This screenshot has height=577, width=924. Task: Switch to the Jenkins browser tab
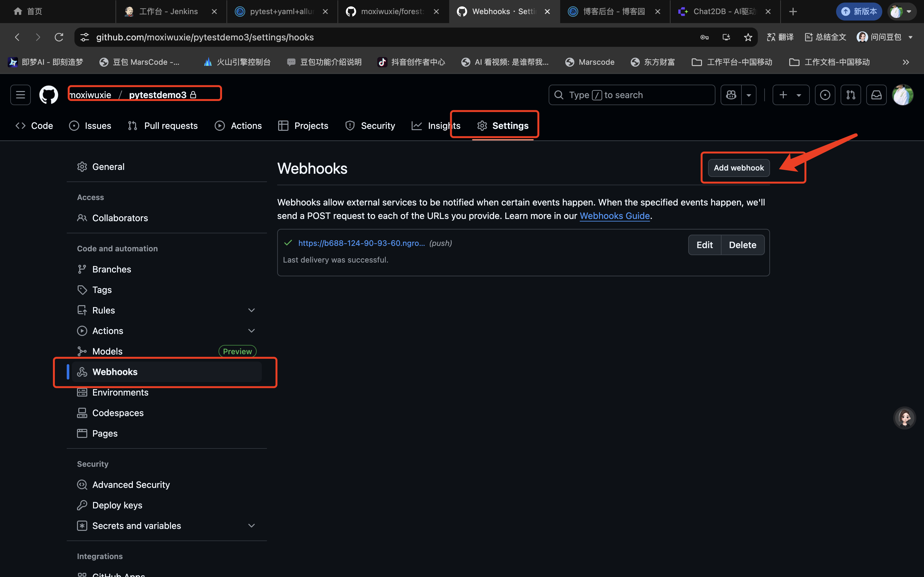pyautogui.click(x=168, y=12)
